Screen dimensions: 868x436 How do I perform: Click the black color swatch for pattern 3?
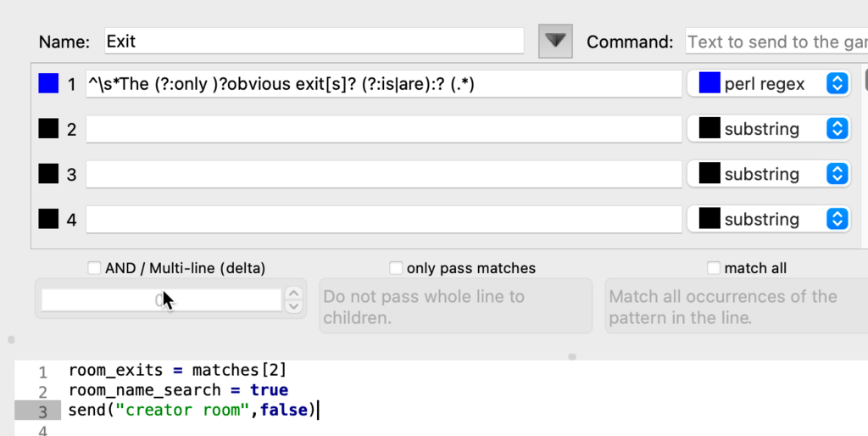49,174
